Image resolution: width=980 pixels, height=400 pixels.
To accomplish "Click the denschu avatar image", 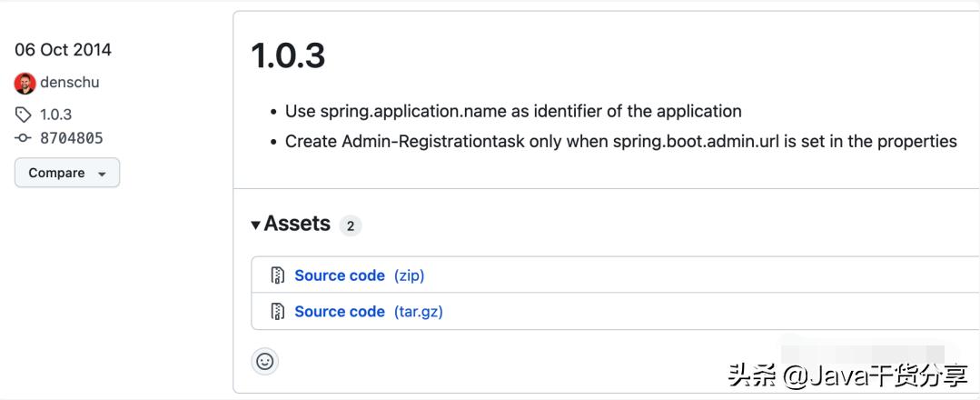I will point(25,84).
